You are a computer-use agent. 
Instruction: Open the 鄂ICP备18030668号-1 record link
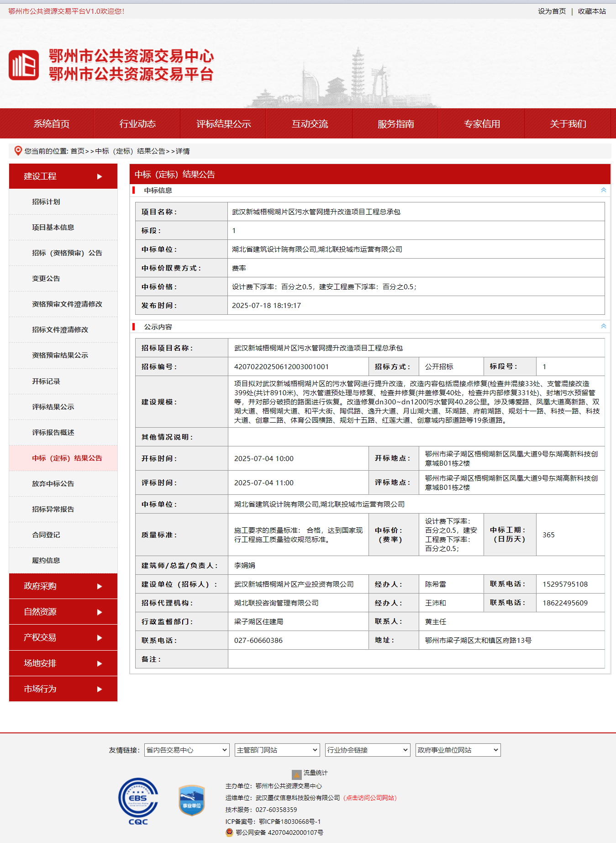(x=290, y=822)
